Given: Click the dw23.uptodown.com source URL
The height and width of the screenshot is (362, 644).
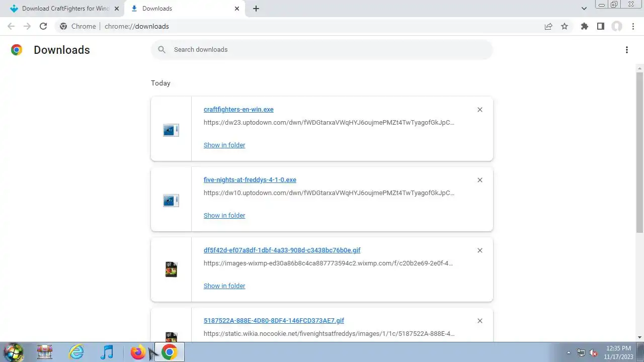Looking at the screenshot, I should pyautogui.click(x=329, y=122).
